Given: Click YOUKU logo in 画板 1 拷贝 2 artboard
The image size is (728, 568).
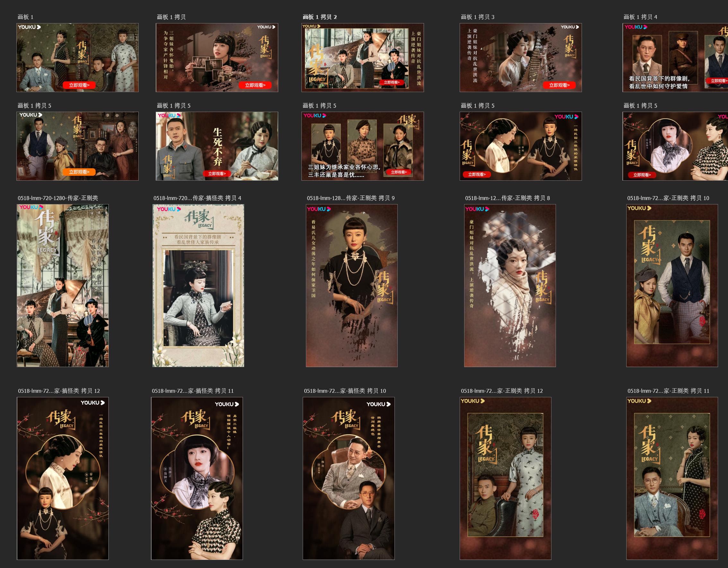Looking at the screenshot, I should [311, 26].
